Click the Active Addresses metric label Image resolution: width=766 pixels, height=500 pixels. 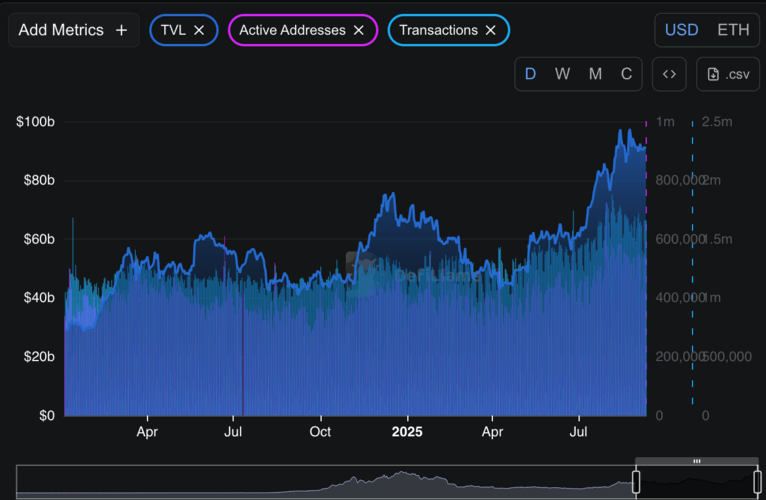coord(292,30)
